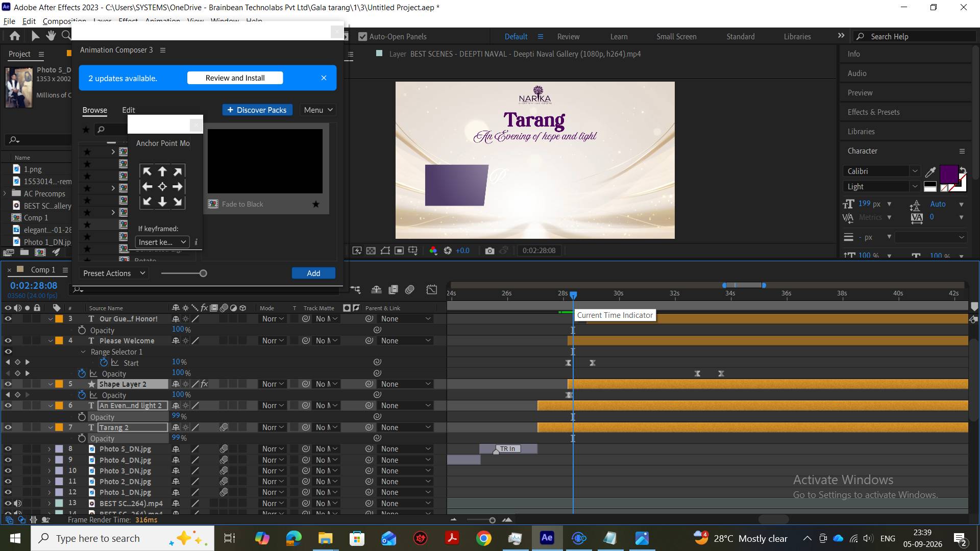The image size is (980, 551).
Task: Collapse Range Selector 1 properties
Action: (83, 352)
